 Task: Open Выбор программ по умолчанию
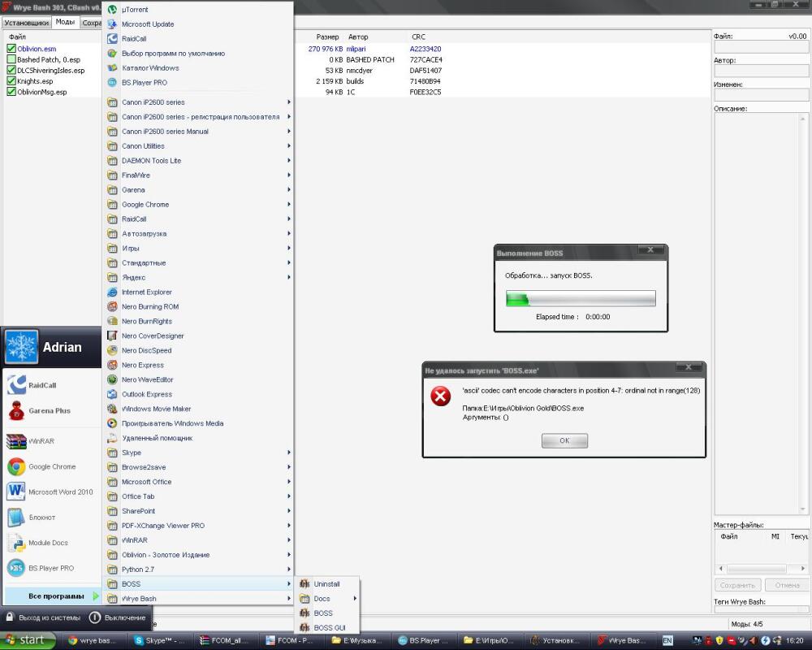(x=173, y=53)
